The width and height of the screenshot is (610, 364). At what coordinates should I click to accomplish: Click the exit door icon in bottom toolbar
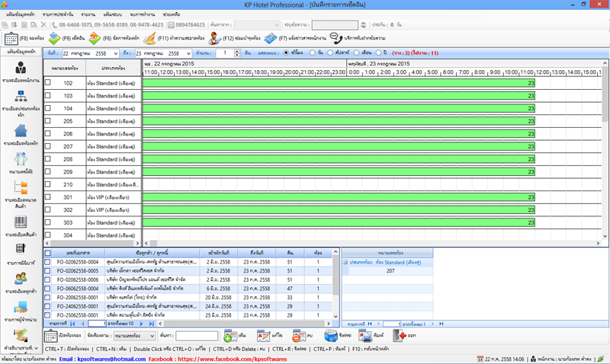[x=399, y=336]
